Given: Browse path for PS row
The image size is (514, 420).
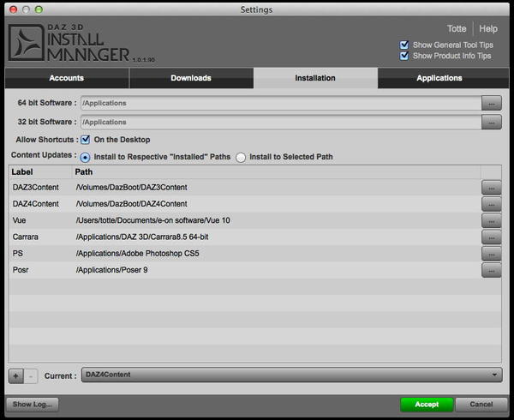Looking at the screenshot, I should point(492,254).
